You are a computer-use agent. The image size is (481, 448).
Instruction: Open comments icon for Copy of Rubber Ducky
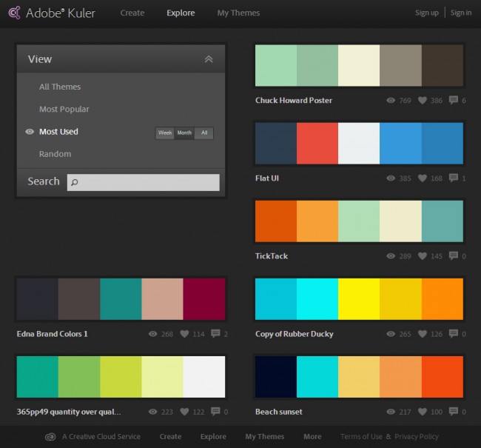coord(454,334)
